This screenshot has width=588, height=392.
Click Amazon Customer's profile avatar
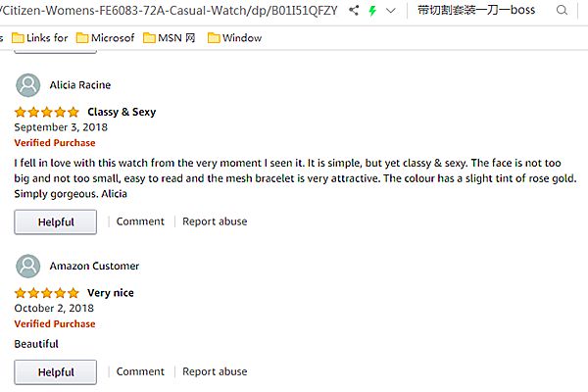29,267
